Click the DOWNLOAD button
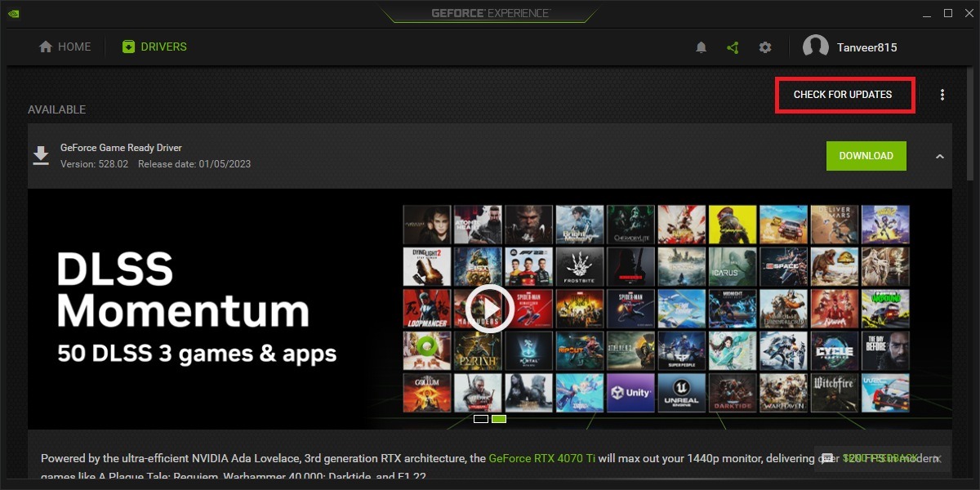This screenshot has height=490, width=980. pyautogui.click(x=866, y=155)
